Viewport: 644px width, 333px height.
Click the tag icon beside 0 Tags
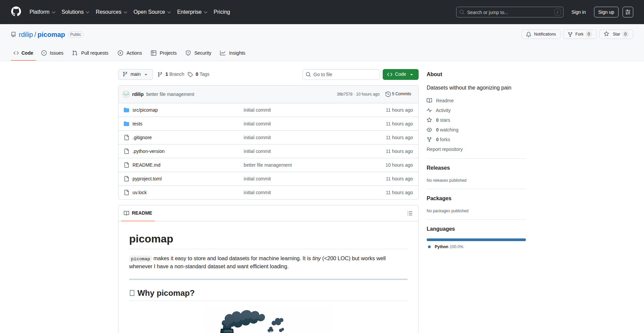click(190, 74)
